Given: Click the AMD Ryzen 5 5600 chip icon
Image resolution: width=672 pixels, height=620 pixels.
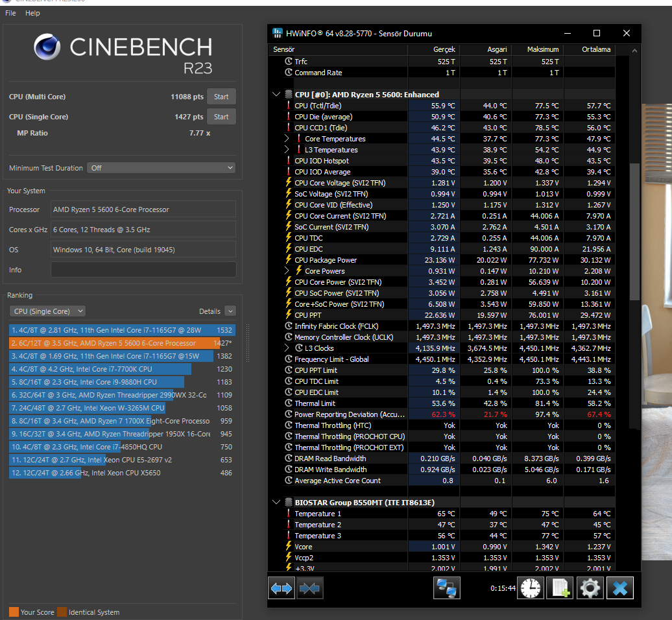Looking at the screenshot, I should pyautogui.click(x=289, y=94).
